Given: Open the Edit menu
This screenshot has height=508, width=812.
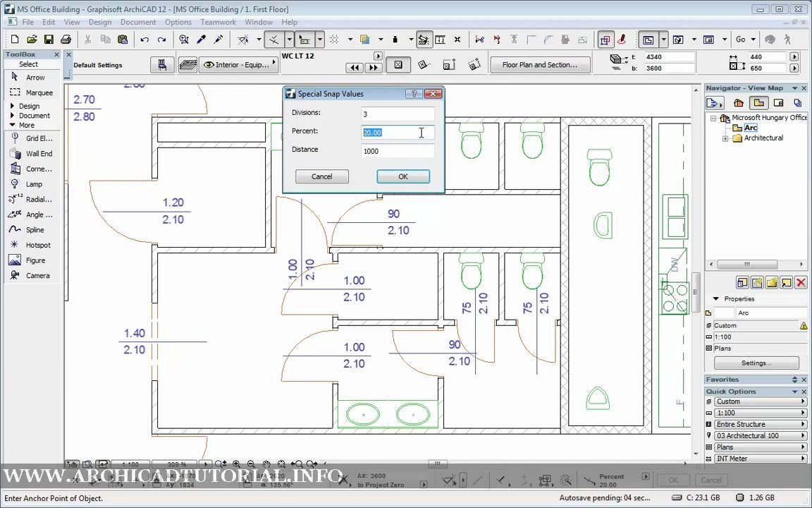Looking at the screenshot, I should 49,22.
